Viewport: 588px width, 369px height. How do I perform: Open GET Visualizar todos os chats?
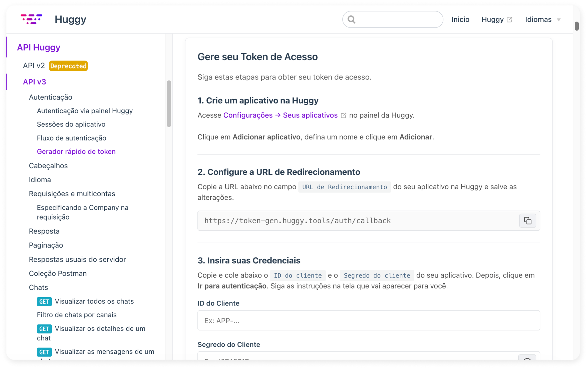[x=85, y=301]
